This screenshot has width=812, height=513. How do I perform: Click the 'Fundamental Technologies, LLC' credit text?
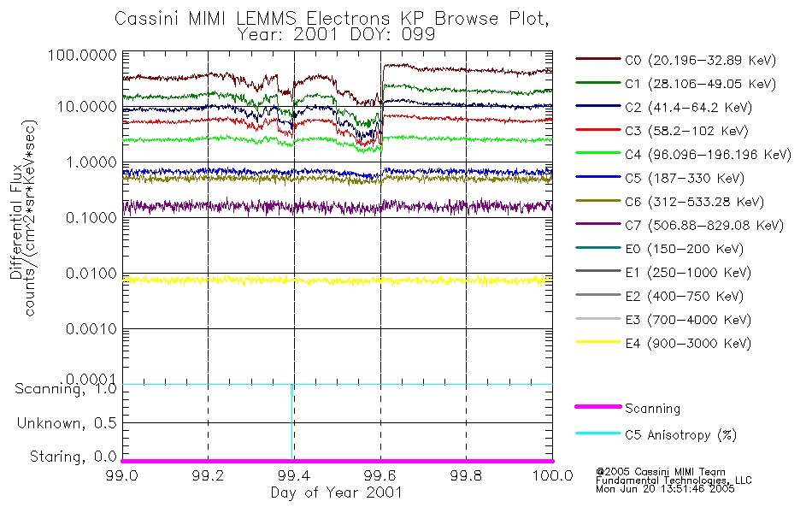pos(674,481)
